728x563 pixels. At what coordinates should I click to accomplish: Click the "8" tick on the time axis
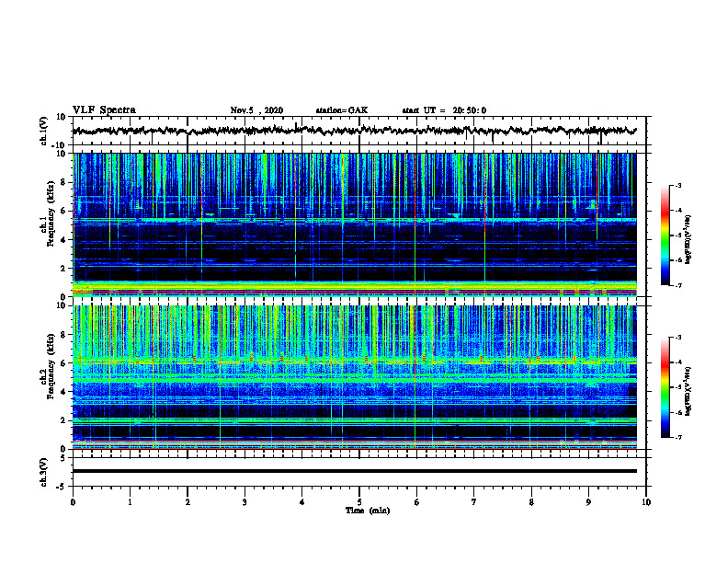pos(531,502)
